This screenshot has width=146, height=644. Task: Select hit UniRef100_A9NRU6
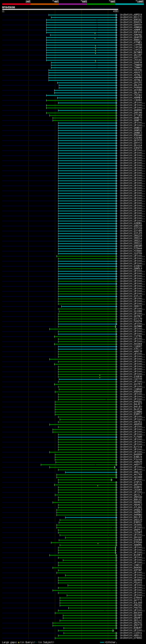pos(131,27)
